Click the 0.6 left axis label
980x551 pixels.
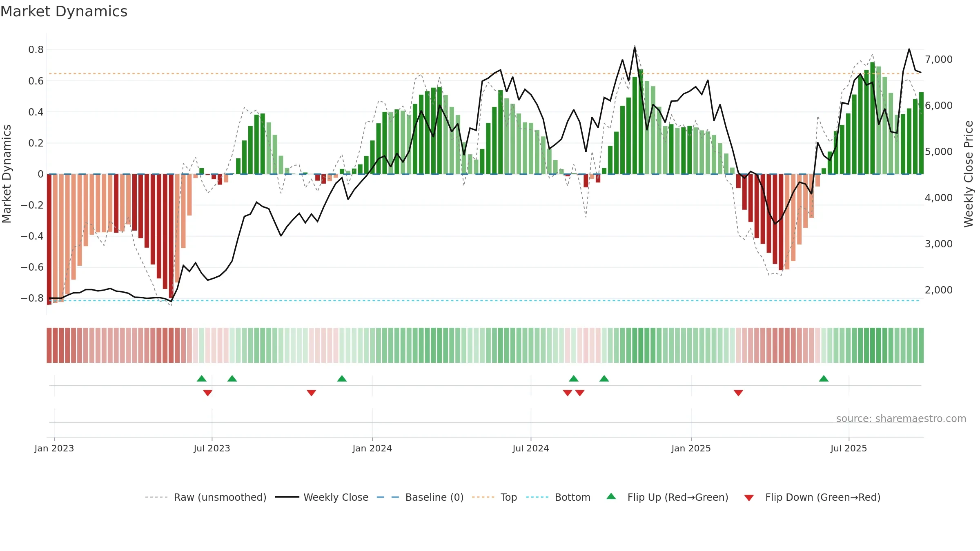tap(36, 81)
